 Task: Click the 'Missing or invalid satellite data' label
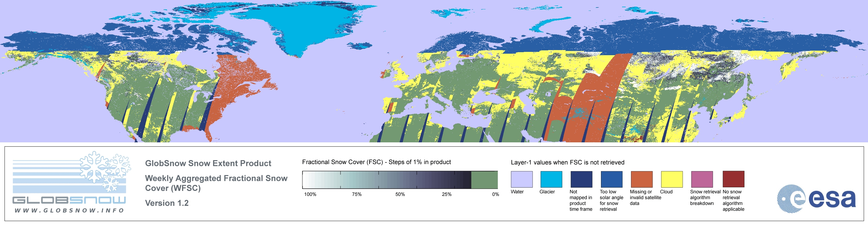point(645,197)
